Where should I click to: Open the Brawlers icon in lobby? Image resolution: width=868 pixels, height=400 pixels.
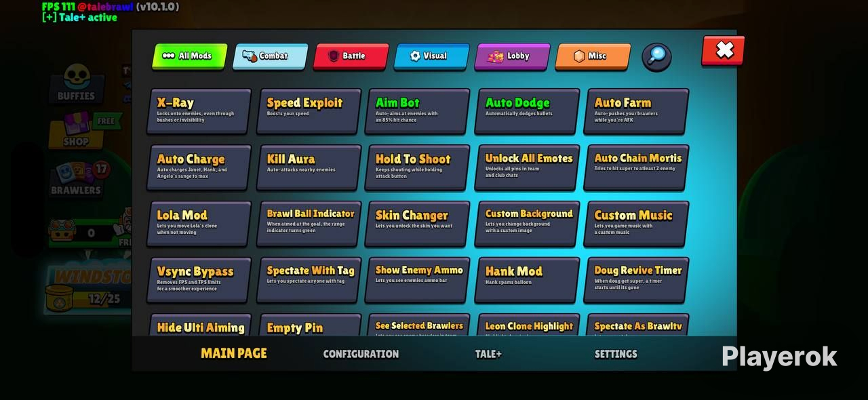pos(77,178)
